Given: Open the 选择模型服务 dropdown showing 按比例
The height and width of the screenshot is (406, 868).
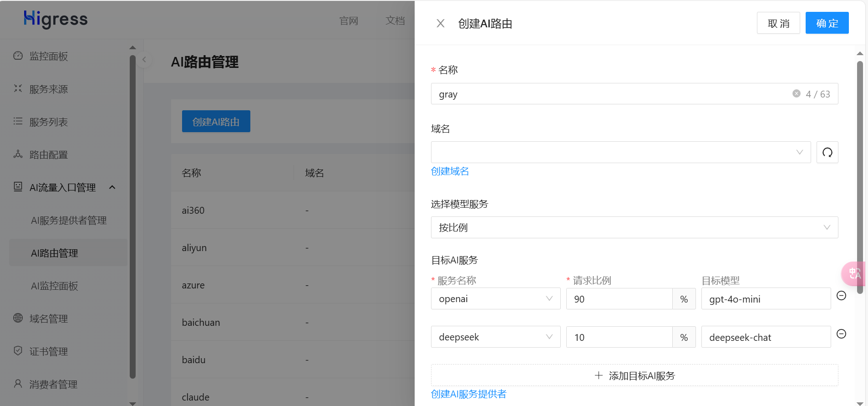Looking at the screenshot, I should tap(634, 227).
